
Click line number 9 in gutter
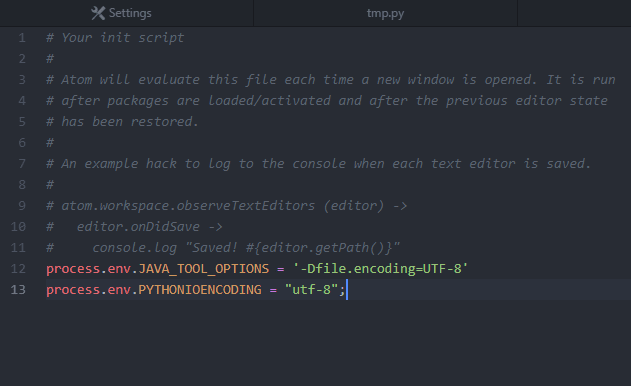pyautogui.click(x=22, y=206)
